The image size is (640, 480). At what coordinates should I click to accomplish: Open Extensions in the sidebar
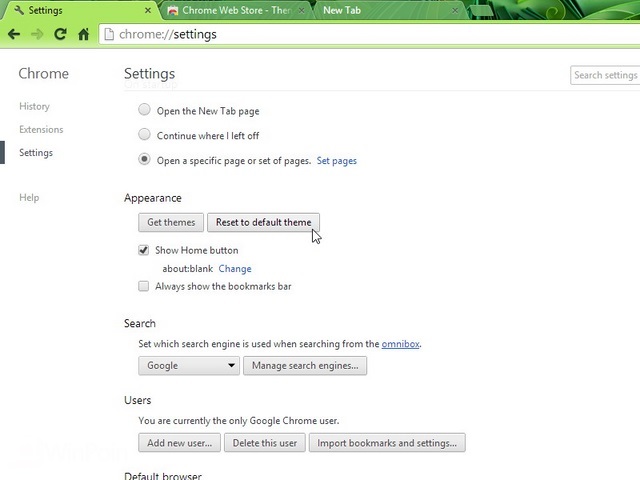point(41,129)
